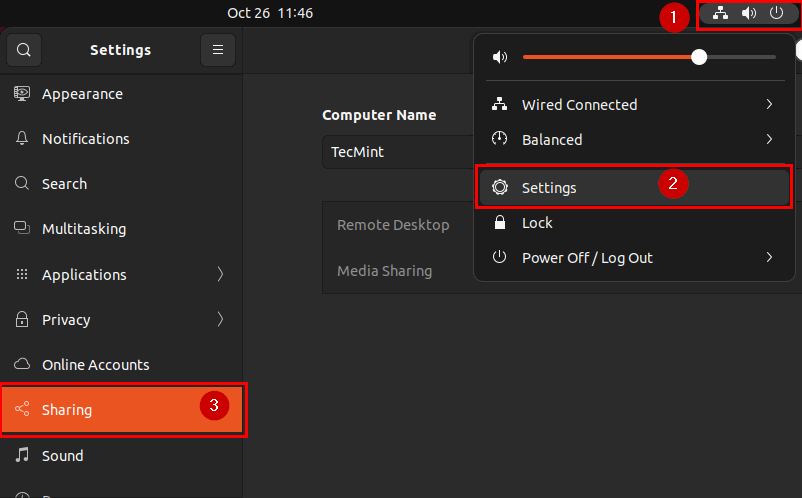Click the speaker icon beside volume slider
The image size is (802, 498).
tap(500, 57)
